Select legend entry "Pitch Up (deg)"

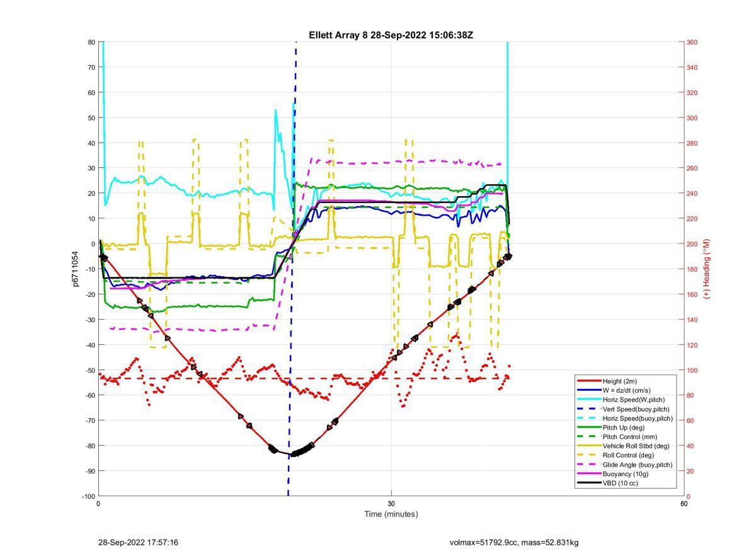pos(622,427)
